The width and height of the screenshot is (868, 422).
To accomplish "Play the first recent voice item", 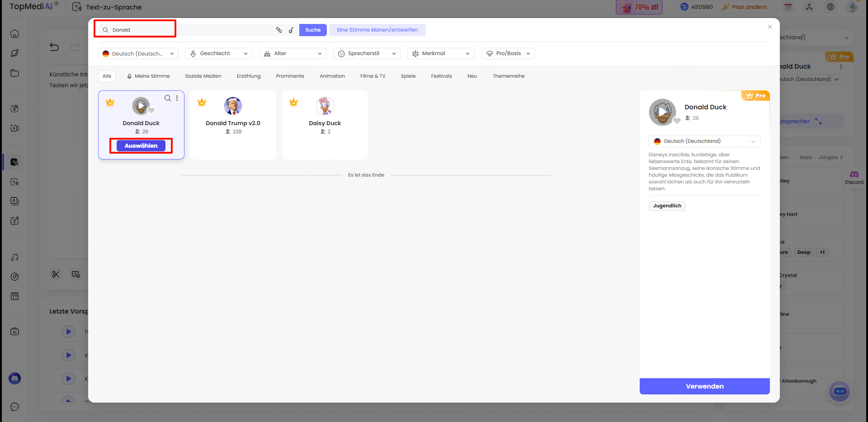I will point(68,332).
